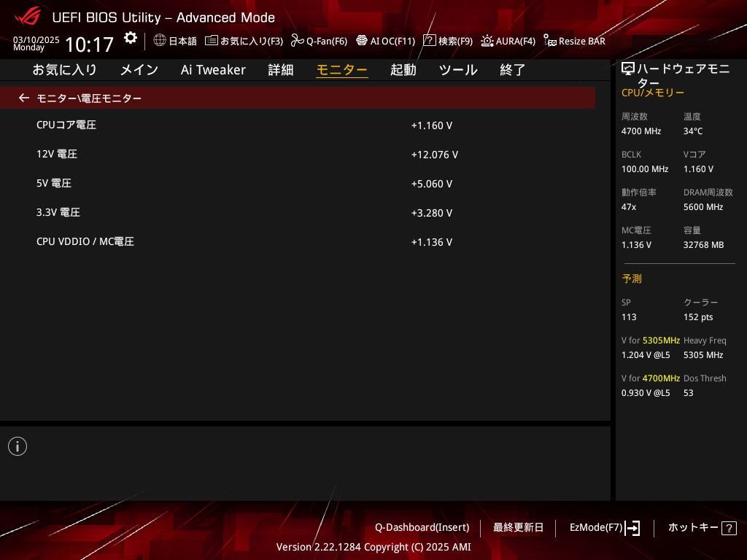Select CPUコア電圧 row
The width and height of the screenshot is (747, 560).
pyautogui.click(x=298, y=125)
